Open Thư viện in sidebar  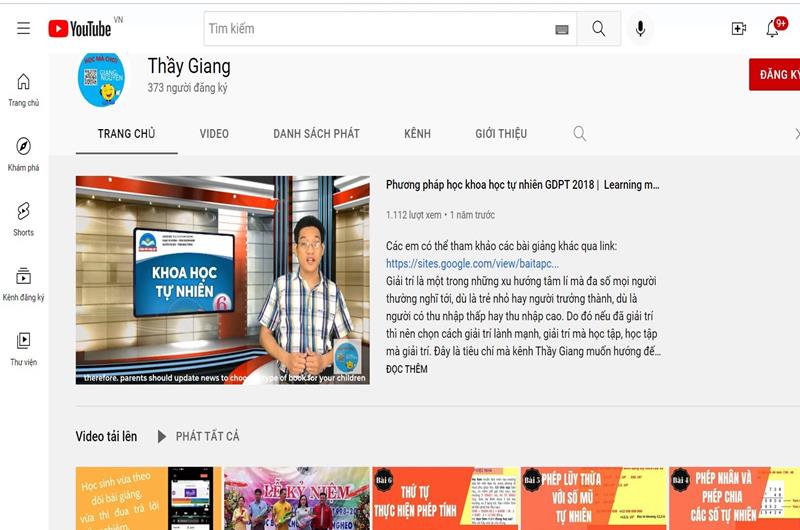[x=23, y=347]
